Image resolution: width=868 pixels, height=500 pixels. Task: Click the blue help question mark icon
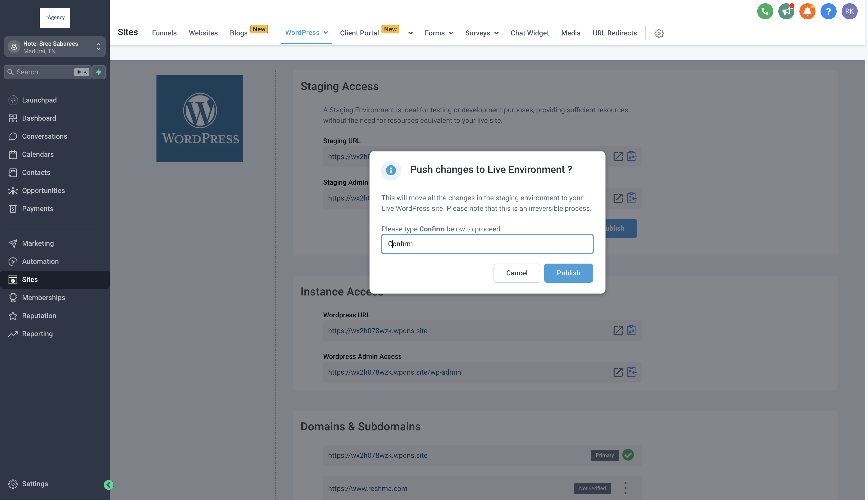click(828, 11)
